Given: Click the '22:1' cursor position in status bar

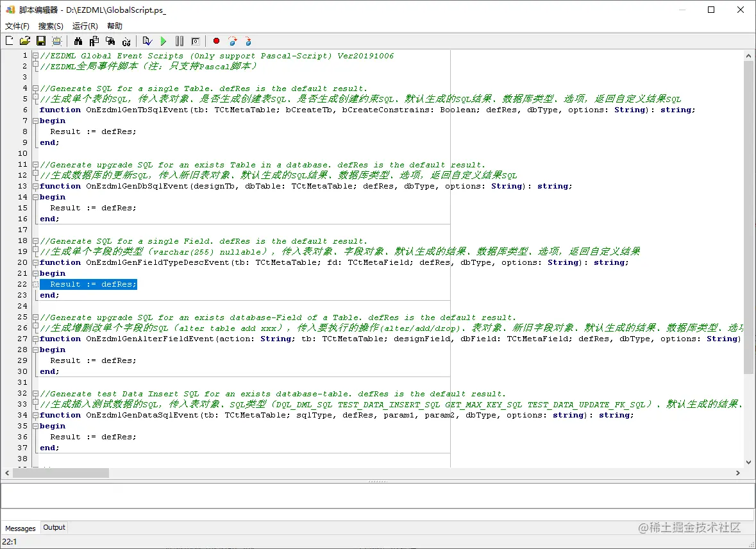Looking at the screenshot, I should 10,542.
